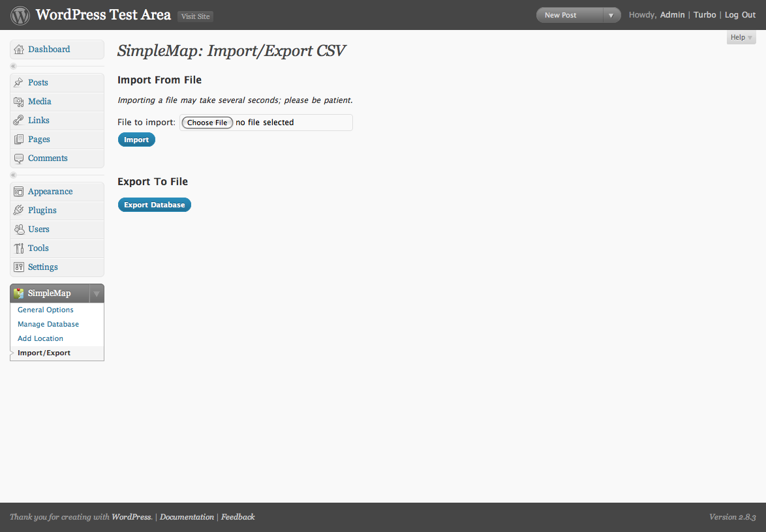Click the WordPress logo icon
766x532 pixels.
tap(20, 15)
